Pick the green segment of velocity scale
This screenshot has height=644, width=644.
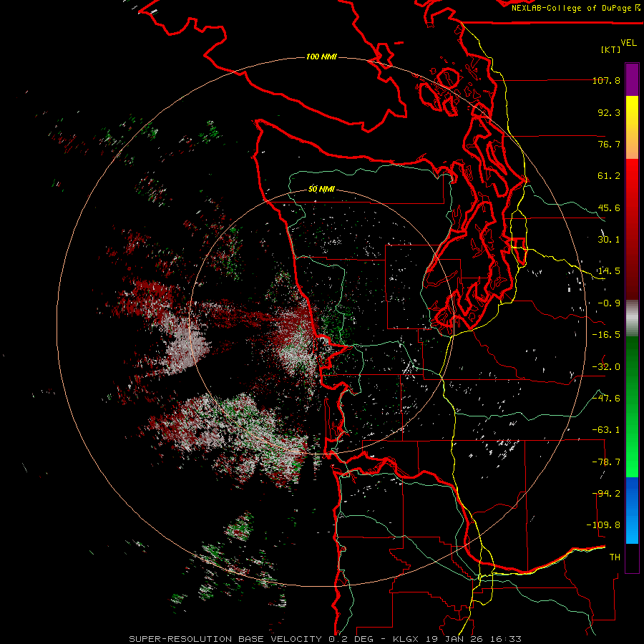pyautogui.click(x=632, y=406)
